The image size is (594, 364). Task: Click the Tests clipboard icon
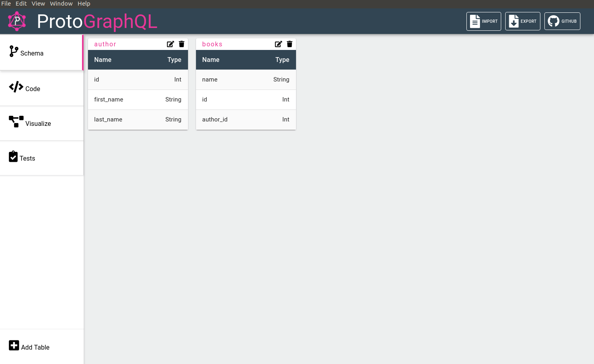13,156
